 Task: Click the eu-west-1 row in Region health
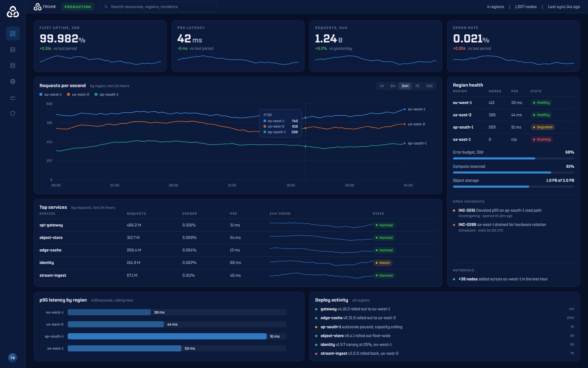pos(513,103)
